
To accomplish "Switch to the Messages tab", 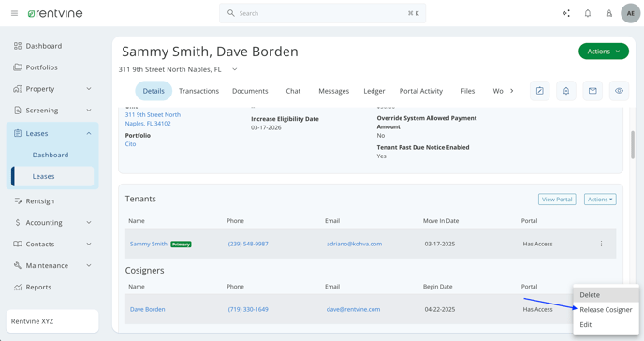I will click(333, 91).
